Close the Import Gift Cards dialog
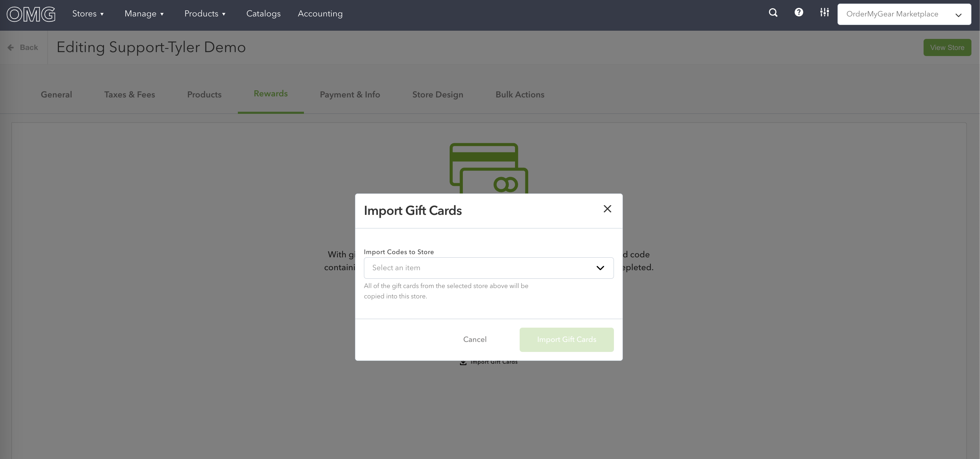 (x=607, y=209)
